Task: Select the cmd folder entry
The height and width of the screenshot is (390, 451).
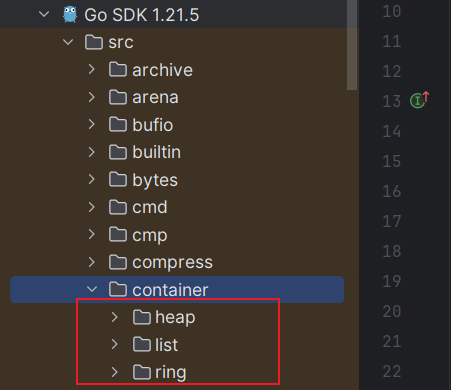Action: pyautogui.click(x=177, y=207)
